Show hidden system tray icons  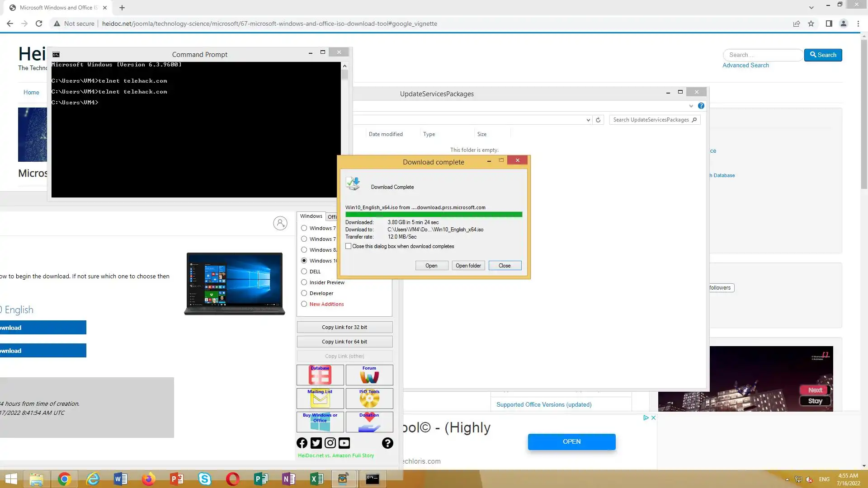(x=787, y=479)
